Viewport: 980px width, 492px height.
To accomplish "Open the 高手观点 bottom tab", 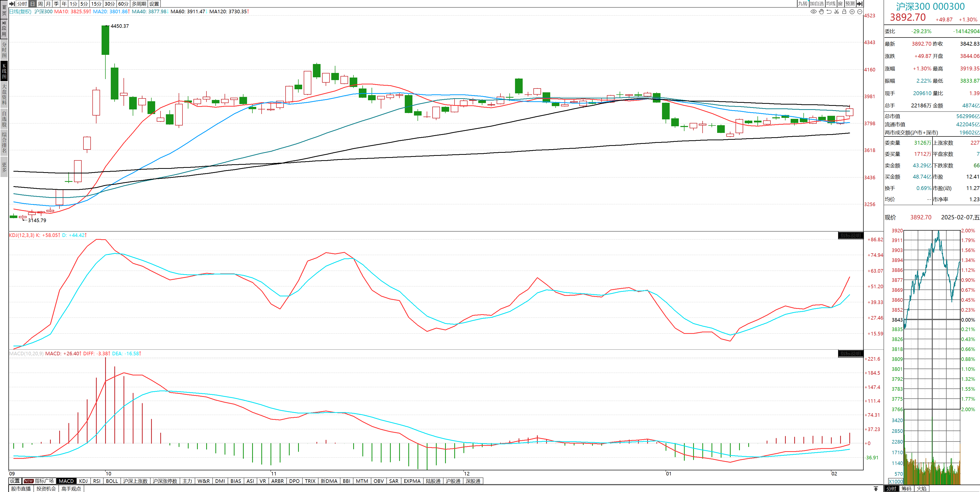I will pyautogui.click(x=71, y=489).
